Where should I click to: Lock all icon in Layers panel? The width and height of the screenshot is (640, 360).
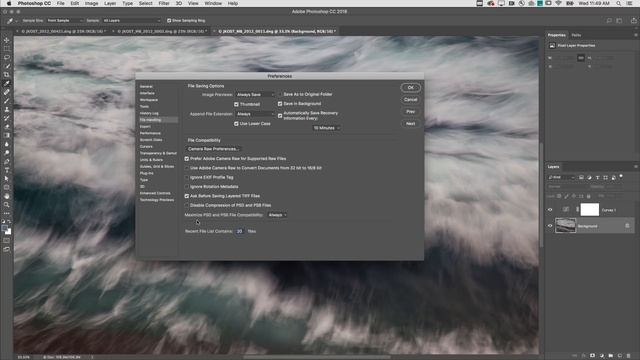(589, 196)
